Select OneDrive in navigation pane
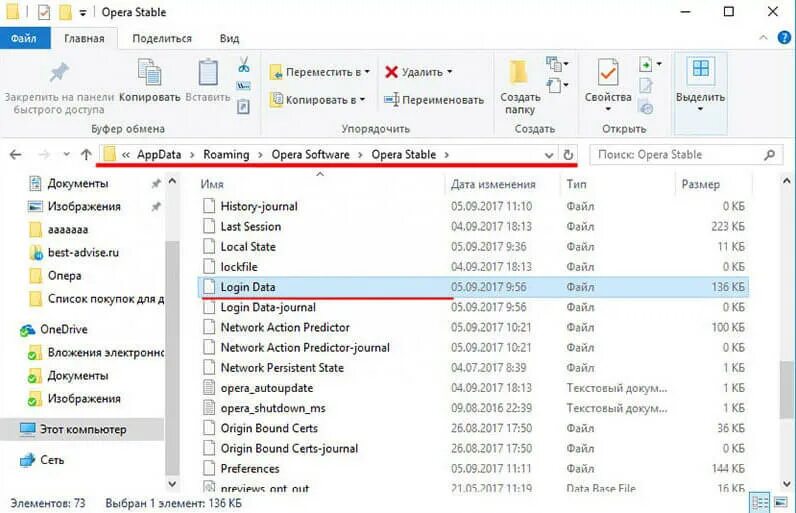 tap(53, 329)
